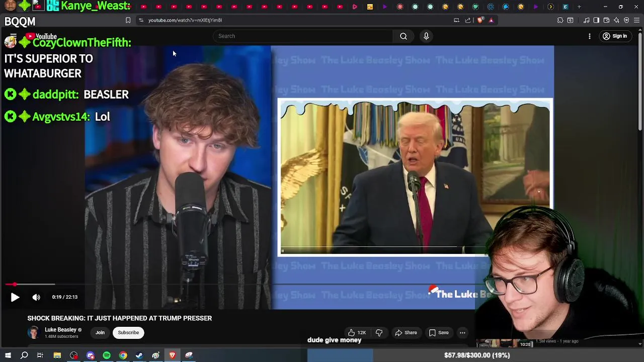This screenshot has height=362, width=644.
Task: Open Brave VPN shield icon
Action: click(626, 20)
